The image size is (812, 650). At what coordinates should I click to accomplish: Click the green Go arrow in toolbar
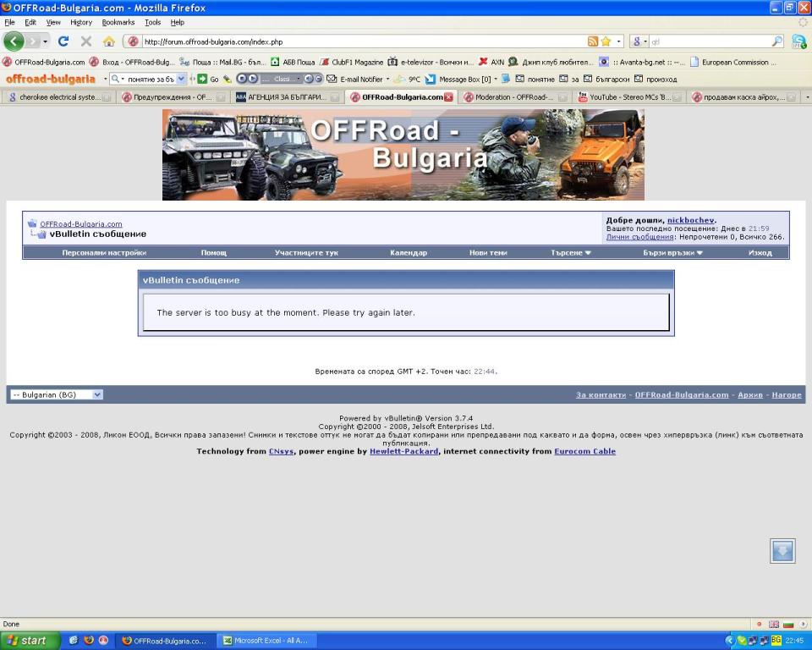pos(202,79)
